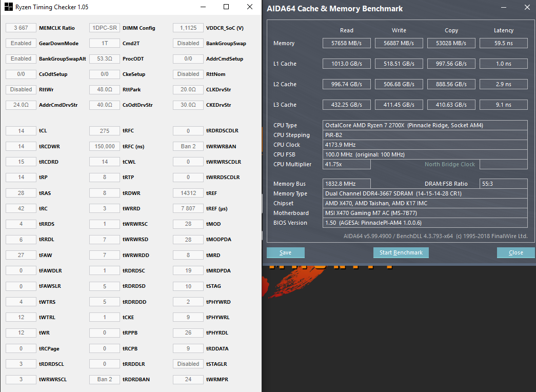Click tMODPDA value 28 field

pos(188,240)
